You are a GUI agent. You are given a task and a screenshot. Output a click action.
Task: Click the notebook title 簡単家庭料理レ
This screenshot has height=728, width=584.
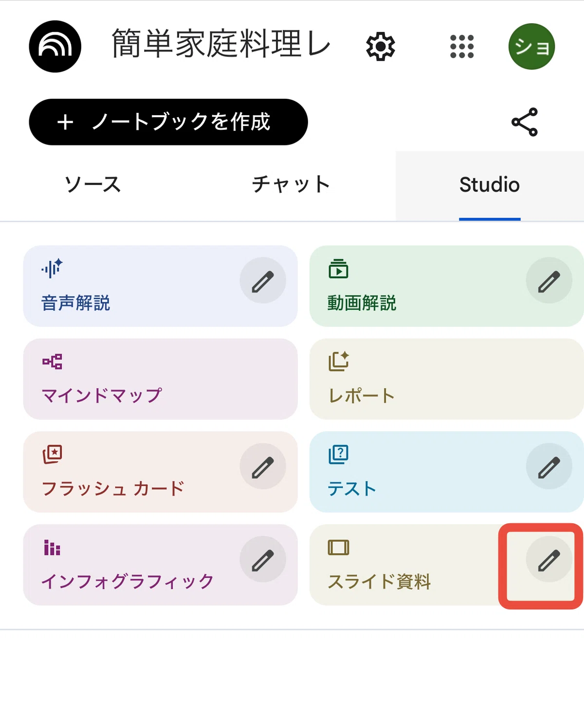[x=221, y=44]
